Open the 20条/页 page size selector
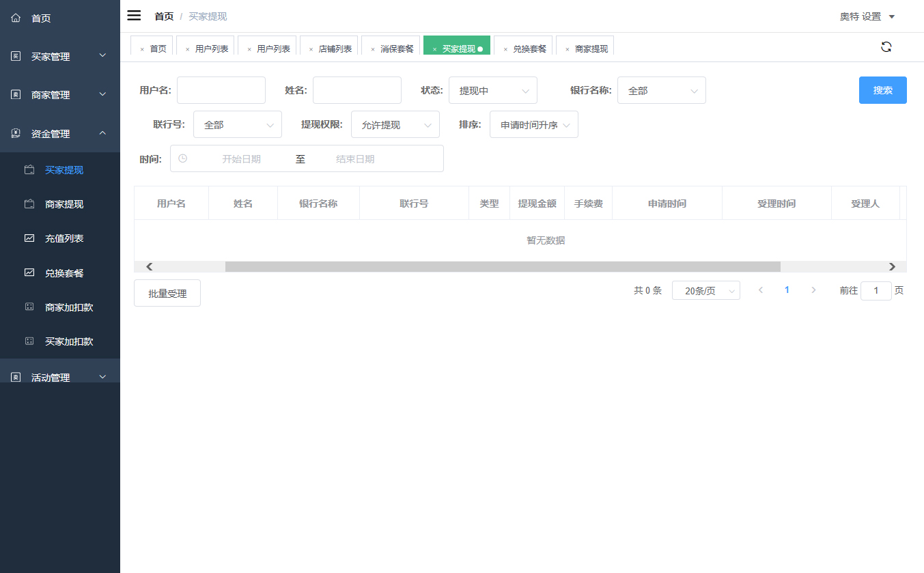 (705, 291)
